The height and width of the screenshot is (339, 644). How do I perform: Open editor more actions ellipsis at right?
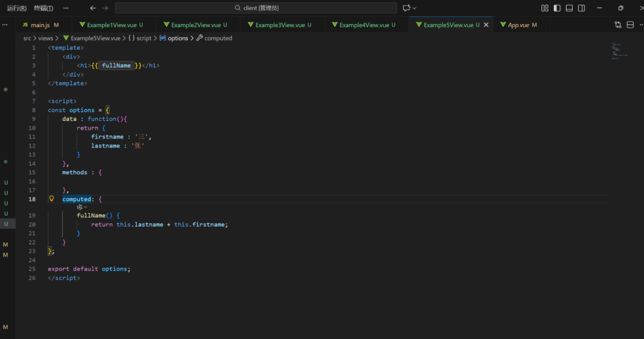point(640,25)
